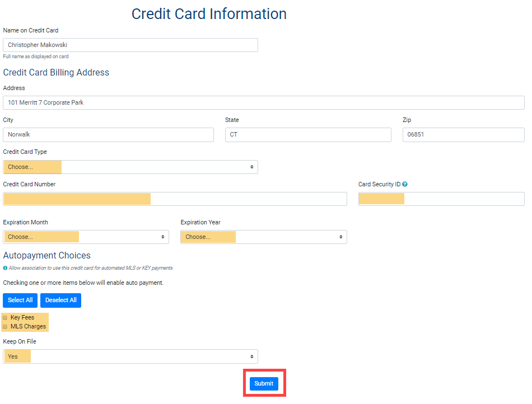Enable the MLS Charges checkbox
Image resolution: width=532 pixels, height=404 pixels.
6,327
